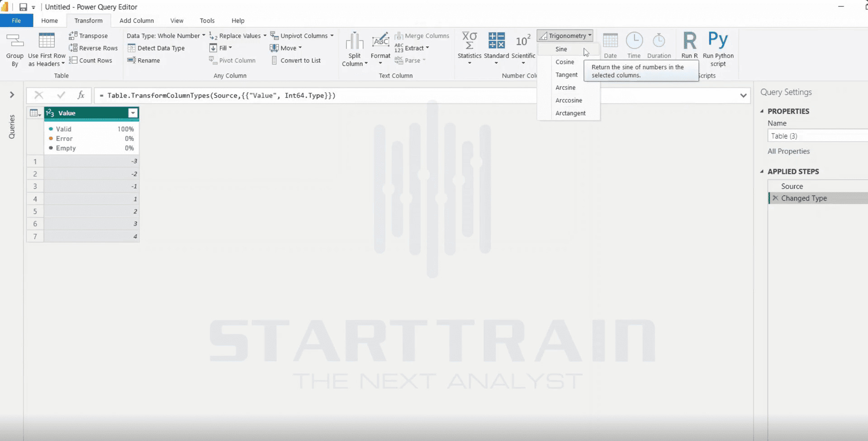The height and width of the screenshot is (441, 868).
Task: Open Scientific number operations
Action: click(523, 48)
